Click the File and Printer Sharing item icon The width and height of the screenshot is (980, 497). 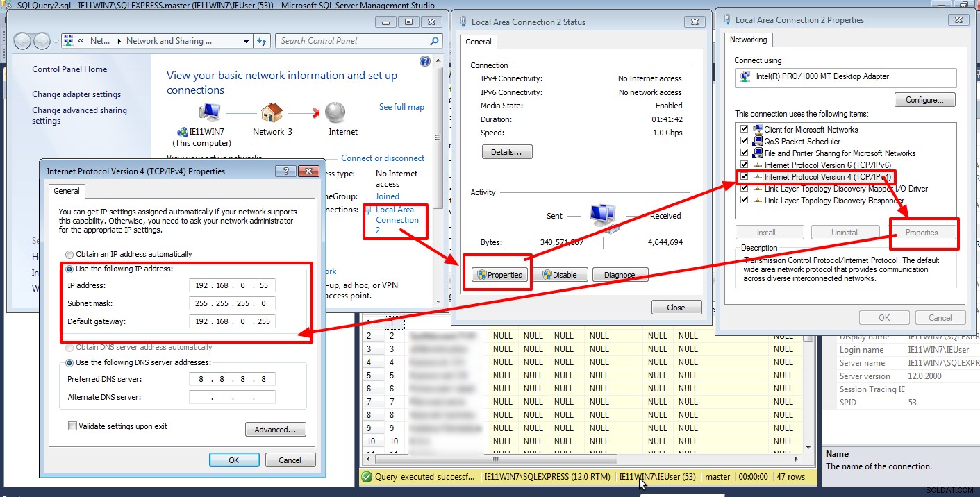[758, 153]
